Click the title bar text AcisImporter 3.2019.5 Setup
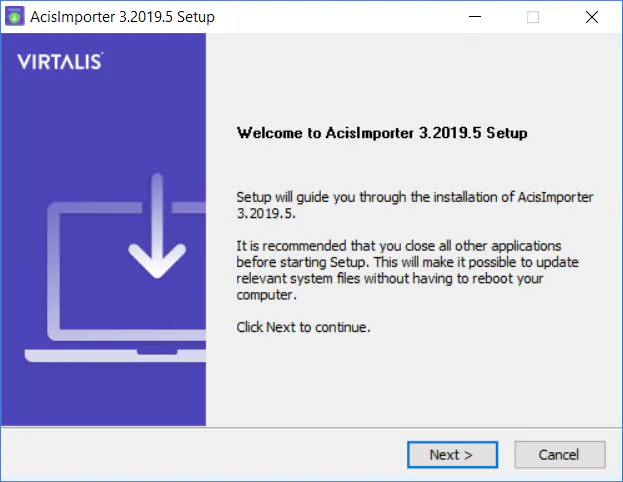 122,17
